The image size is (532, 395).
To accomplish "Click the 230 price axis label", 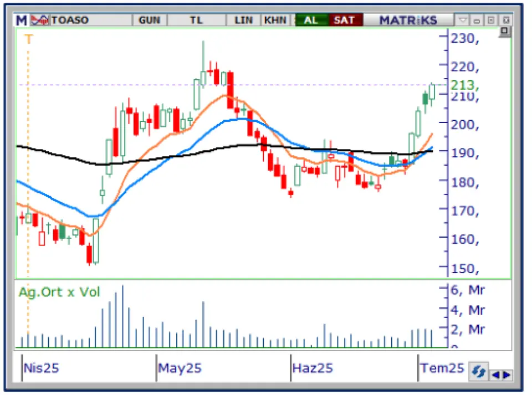I will 464,38.
